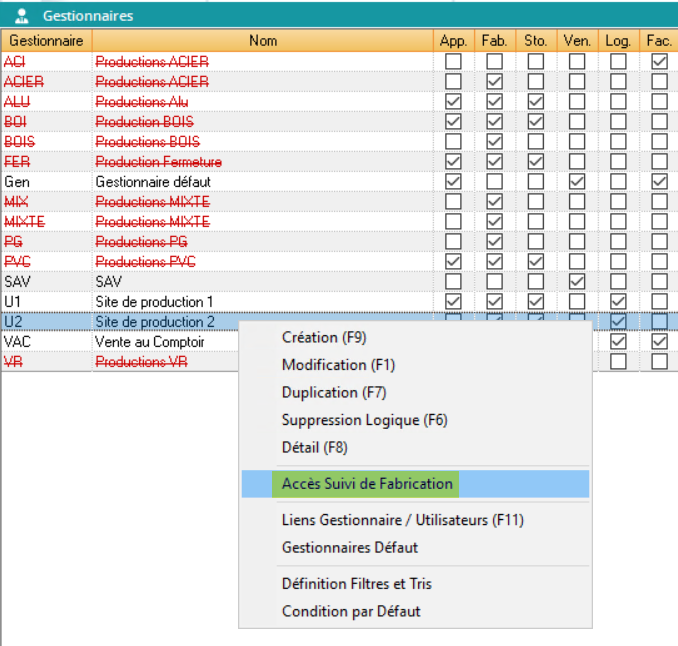This screenshot has width=678, height=646.
Task: Sort by Nom column header
Action: [263, 41]
